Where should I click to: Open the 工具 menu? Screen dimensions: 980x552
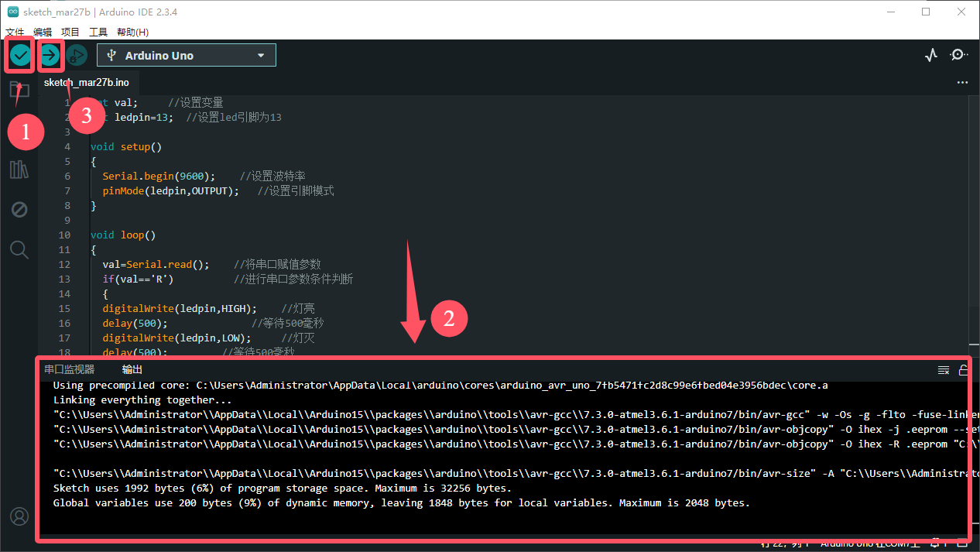point(98,32)
